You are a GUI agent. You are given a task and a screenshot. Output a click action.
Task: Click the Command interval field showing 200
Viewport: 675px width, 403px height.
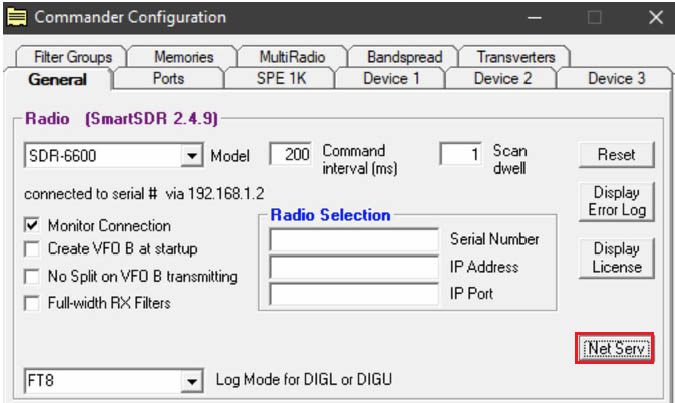click(291, 154)
